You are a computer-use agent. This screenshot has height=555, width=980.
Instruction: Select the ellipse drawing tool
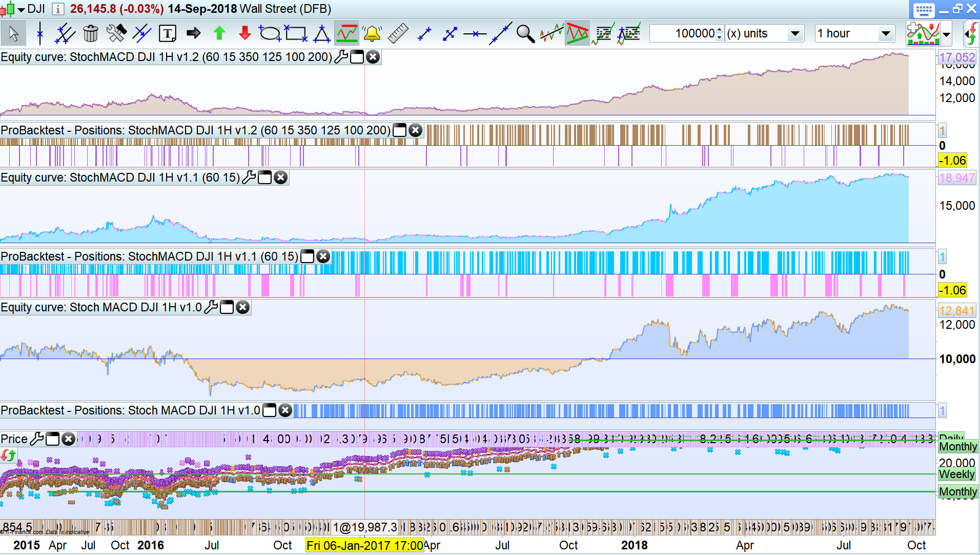tap(270, 34)
